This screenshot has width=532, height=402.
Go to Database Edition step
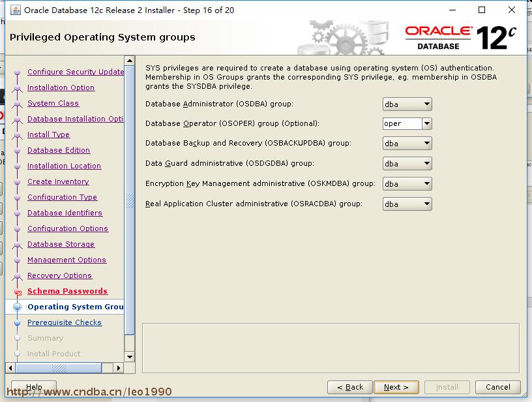pyautogui.click(x=59, y=150)
